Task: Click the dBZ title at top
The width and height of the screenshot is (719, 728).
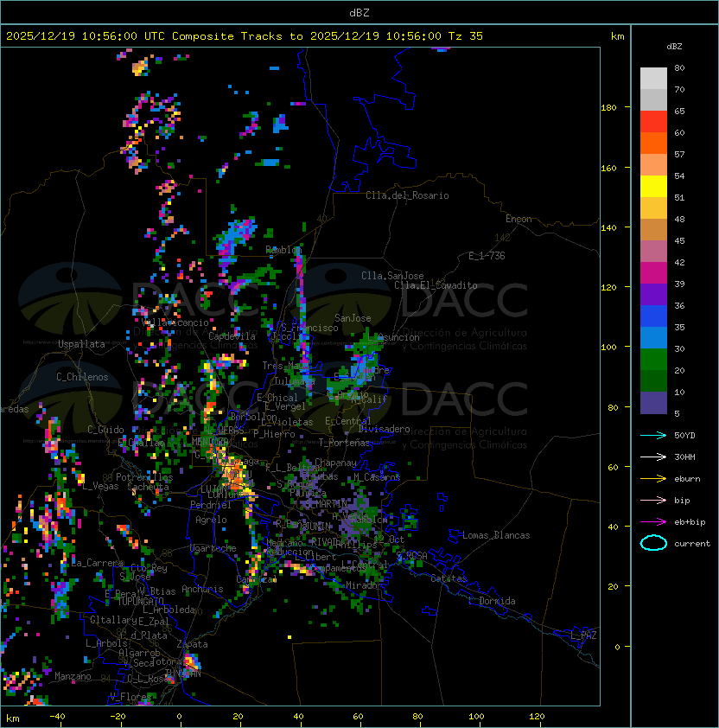Action: coord(359,12)
